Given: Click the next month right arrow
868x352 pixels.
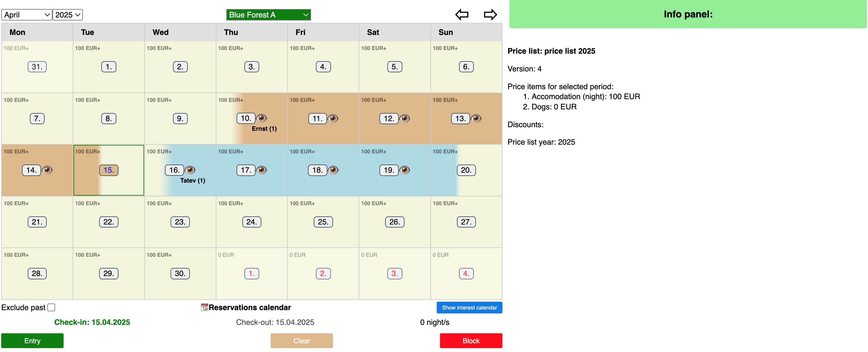Looking at the screenshot, I should point(490,14).
